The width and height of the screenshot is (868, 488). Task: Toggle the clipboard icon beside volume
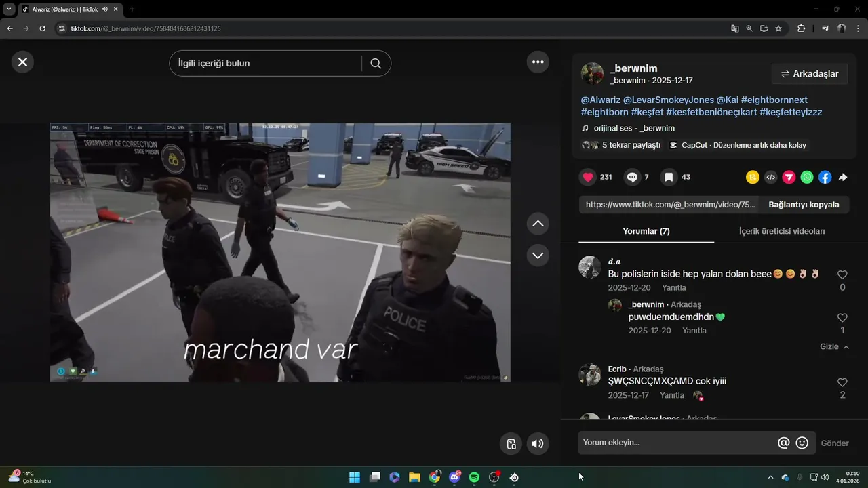[511, 444]
